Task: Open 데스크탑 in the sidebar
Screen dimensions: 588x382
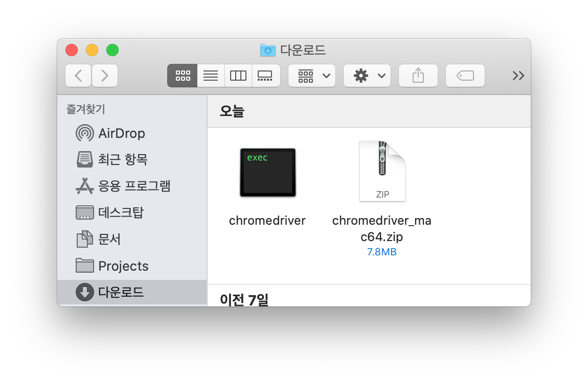Action: 131,213
